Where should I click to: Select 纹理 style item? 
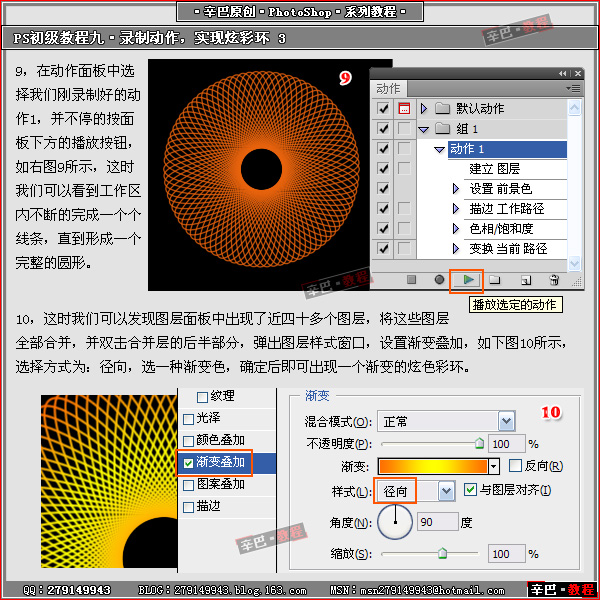(x=222, y=396)
